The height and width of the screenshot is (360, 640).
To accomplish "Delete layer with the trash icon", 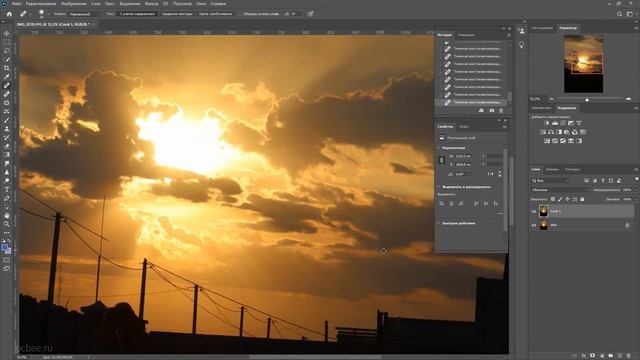I will click(629, 356).
